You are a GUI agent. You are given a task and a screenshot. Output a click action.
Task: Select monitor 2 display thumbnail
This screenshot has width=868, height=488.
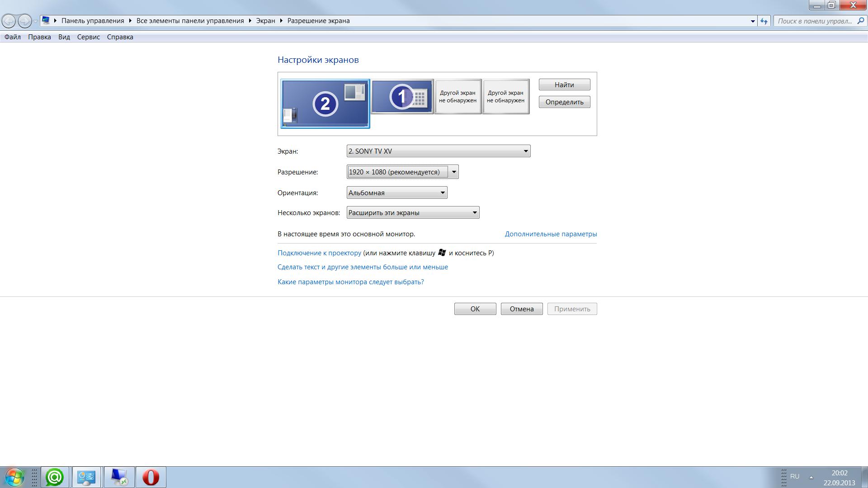(325, 104)
